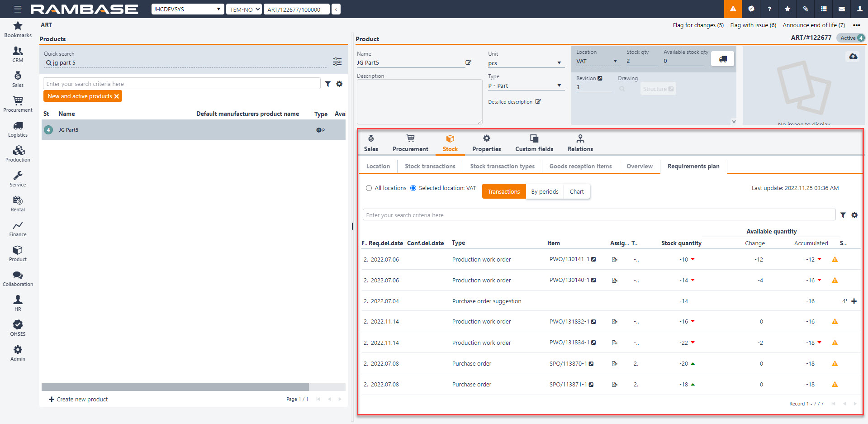Expand the Type P - Part dropdown
The image size is (868, 424).
(559, 86)
